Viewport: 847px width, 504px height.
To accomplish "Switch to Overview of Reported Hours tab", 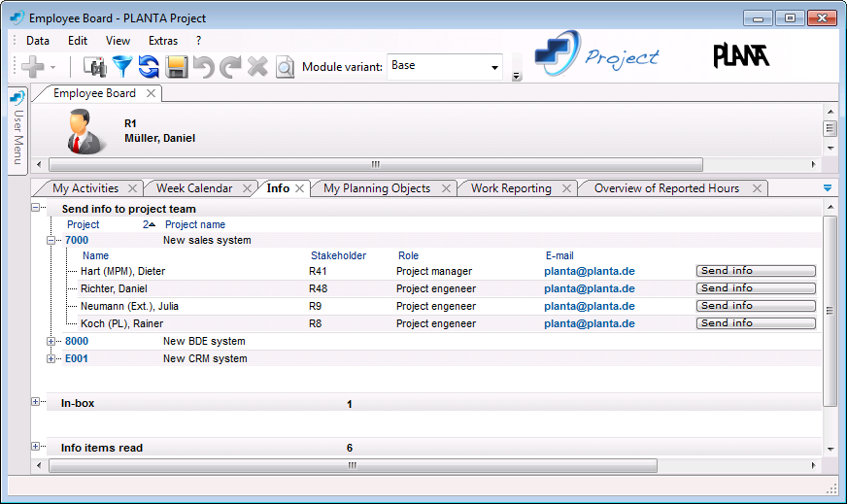I will pos(666,188).
